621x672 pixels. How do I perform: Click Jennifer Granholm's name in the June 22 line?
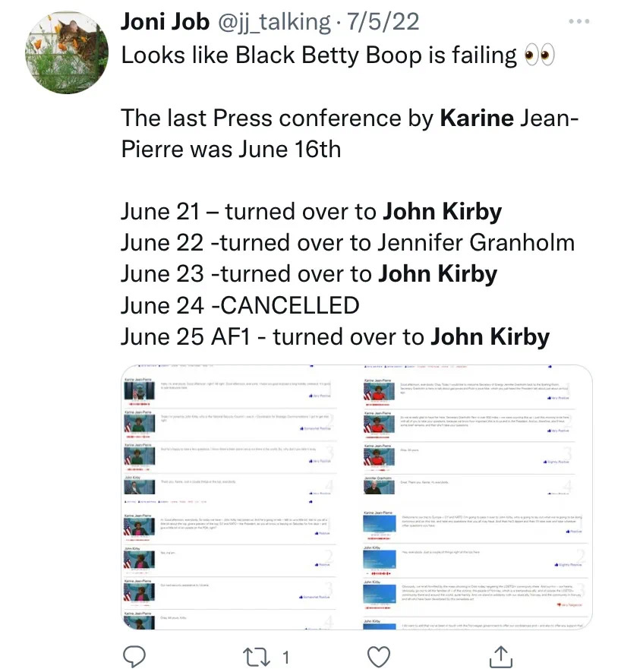(476, 242)
